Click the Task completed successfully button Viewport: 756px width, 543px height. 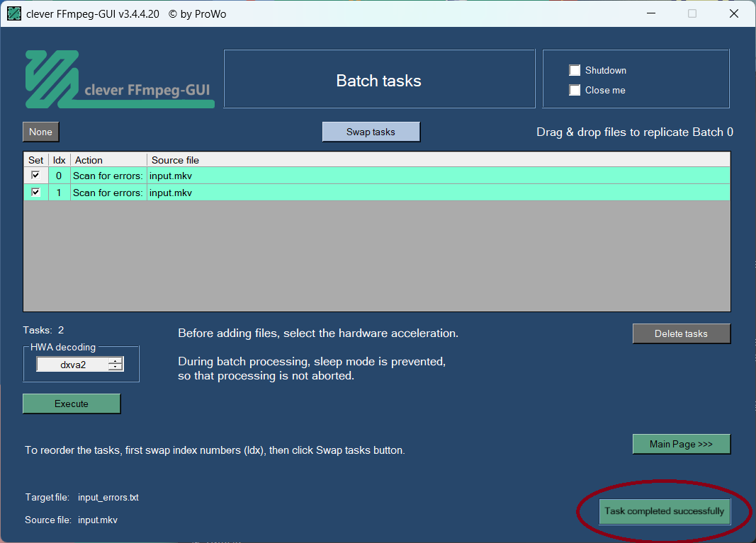pyautogui.click(x=665, y=511)
